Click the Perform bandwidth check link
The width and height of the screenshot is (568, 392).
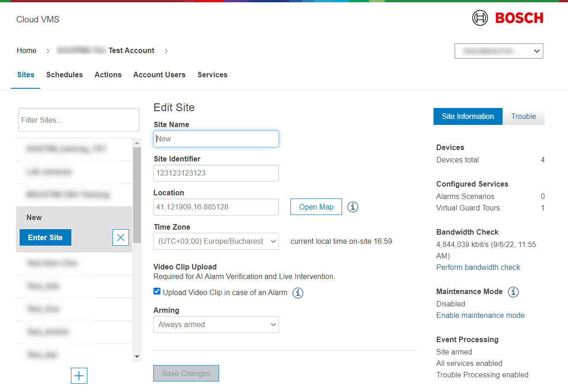478,267
